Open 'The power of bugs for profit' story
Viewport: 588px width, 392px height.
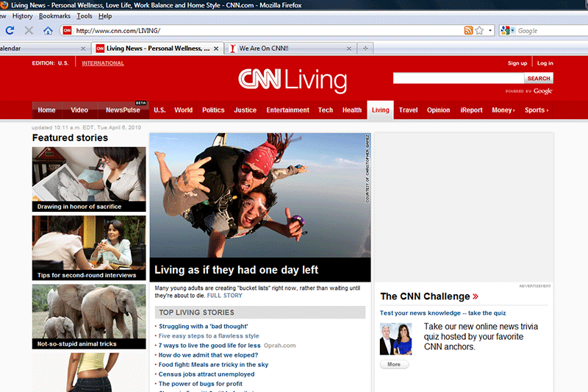click(200, 384)
